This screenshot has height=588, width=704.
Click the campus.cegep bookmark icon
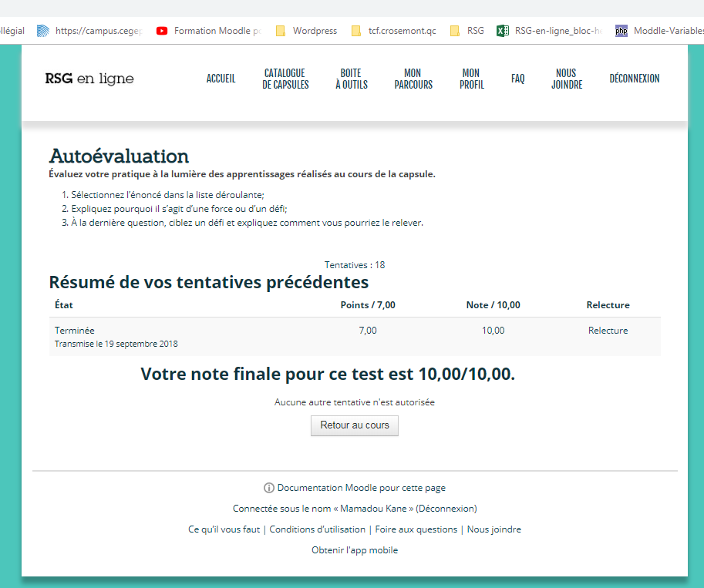pyautogui.click(x=43, y=31)
